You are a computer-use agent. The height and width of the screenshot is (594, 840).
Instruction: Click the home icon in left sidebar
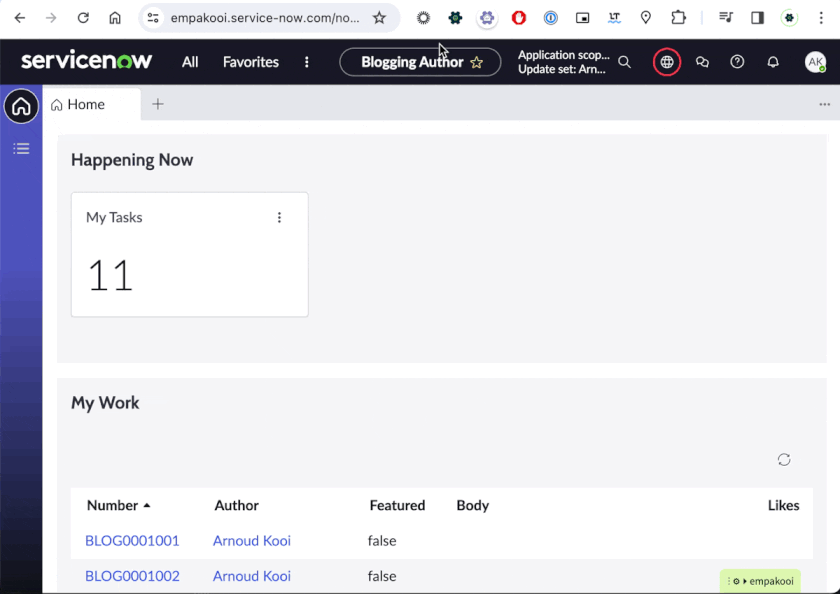point(21,106)
